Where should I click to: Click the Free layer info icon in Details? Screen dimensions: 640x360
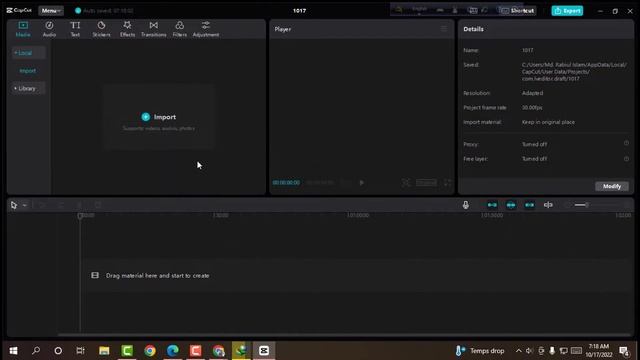tap(626, 159)
